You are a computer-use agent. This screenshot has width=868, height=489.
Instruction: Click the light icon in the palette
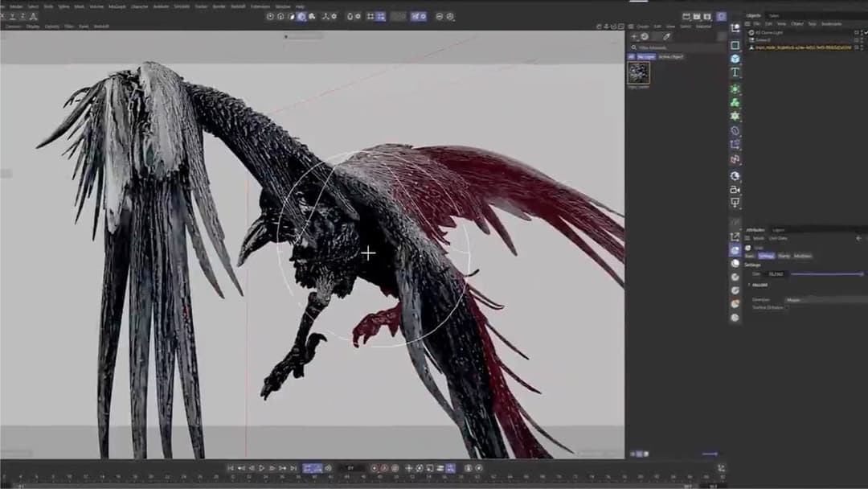click(735, 203)
